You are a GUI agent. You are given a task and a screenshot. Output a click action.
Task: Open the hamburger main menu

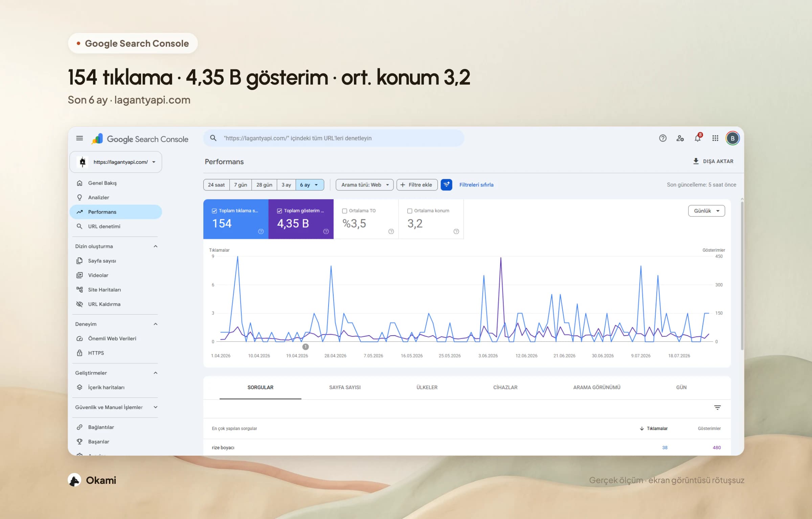[x=80, y=138]
